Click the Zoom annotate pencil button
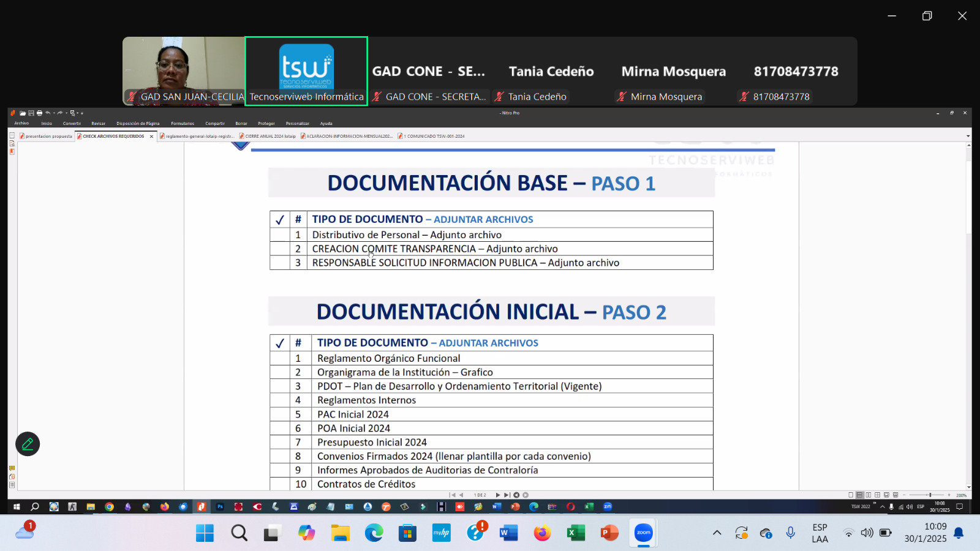Screen dimensions: 980x551 click(x=28, y=444)
